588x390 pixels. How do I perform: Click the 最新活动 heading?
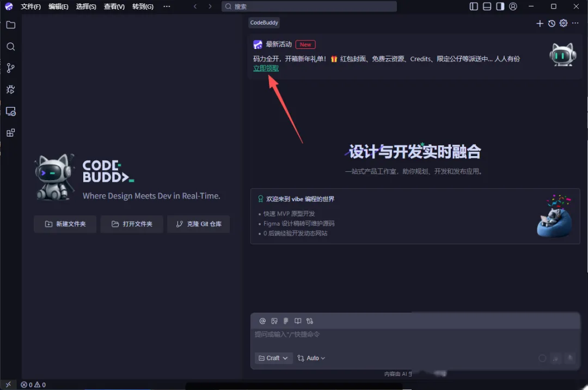point(279,44)
